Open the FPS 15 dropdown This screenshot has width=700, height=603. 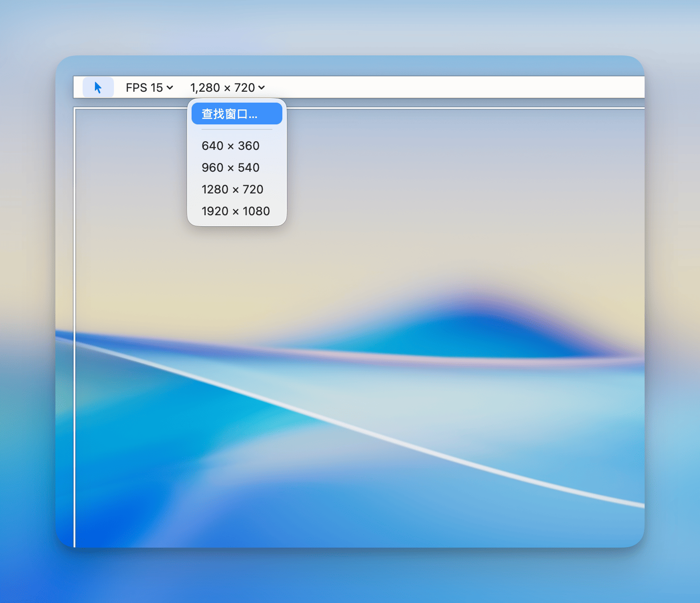click(x=149, y=88)
